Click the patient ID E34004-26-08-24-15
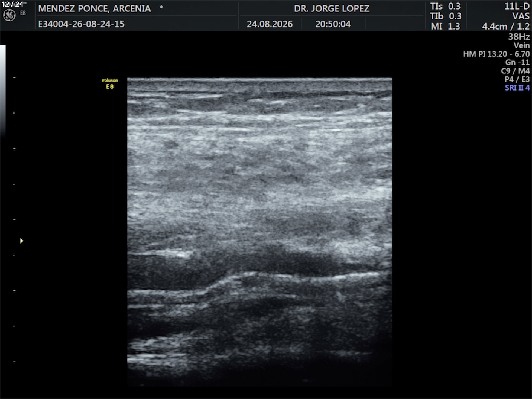This screenshot has height=399, width=532. pyautogui.click(x=81, y=24)
